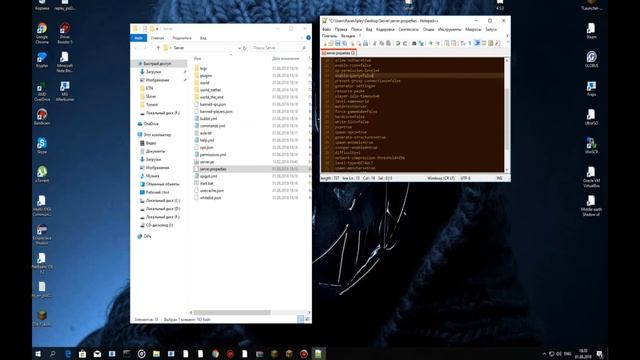Image resolution: width=640 pixels, height=360 pixels.
Task: Click the Print icon in Notepad++ toolbar
Action: click(365, 43)
